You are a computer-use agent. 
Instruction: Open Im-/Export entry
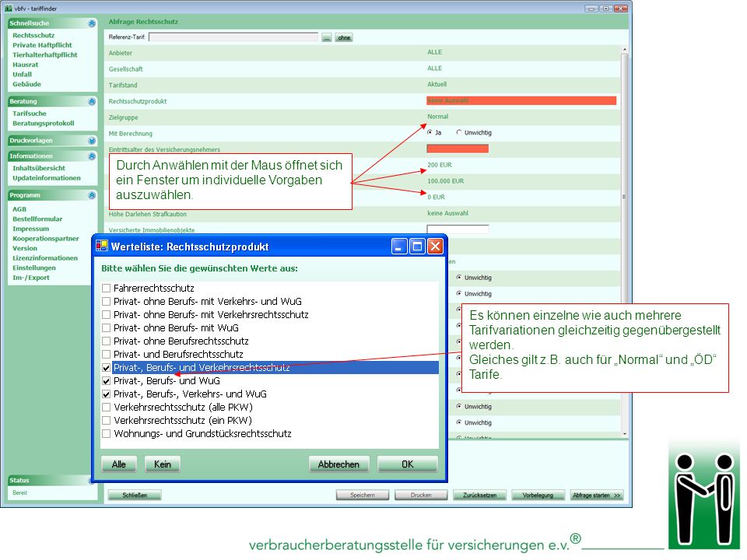pyautogui.click(x=31, y=278)
